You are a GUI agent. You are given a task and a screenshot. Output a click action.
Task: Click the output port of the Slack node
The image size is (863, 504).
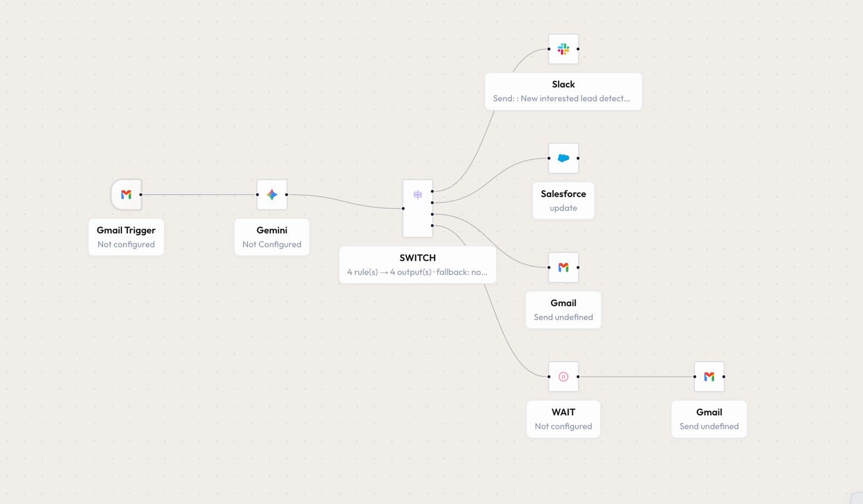coord(578,49)
